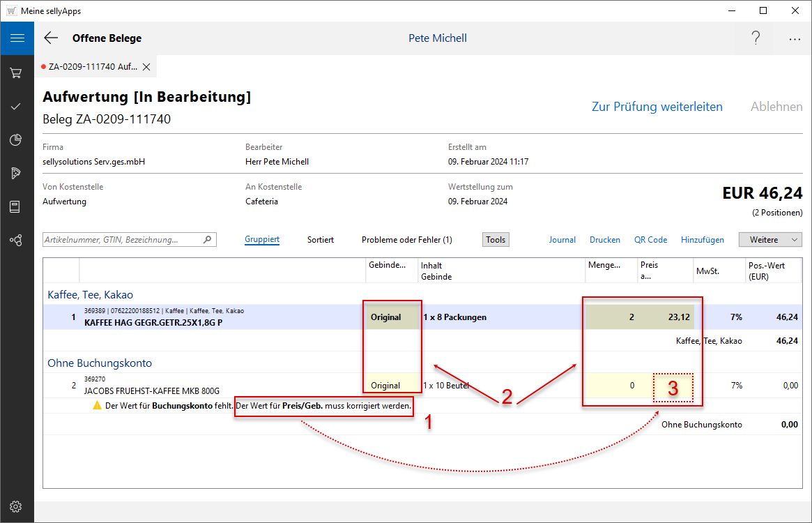Open the pie chart sidebar icon

coord(15,140)
